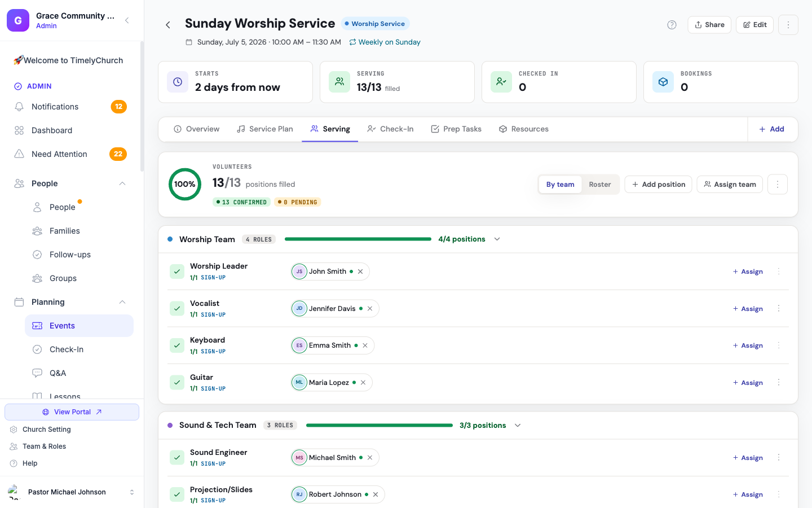Remove Jennifer Davis from Vocalist
This screenshot has width=812, height=508.
coord(370,309)
